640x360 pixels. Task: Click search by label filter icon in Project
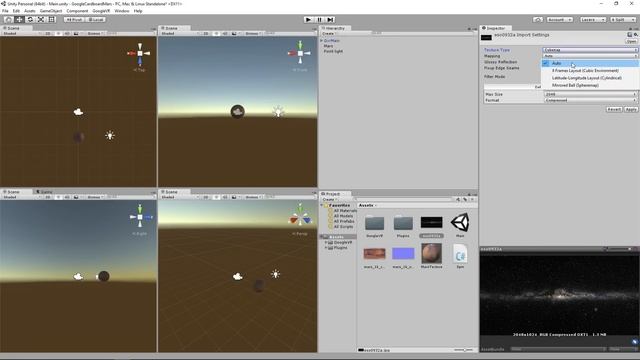[465, 200]
